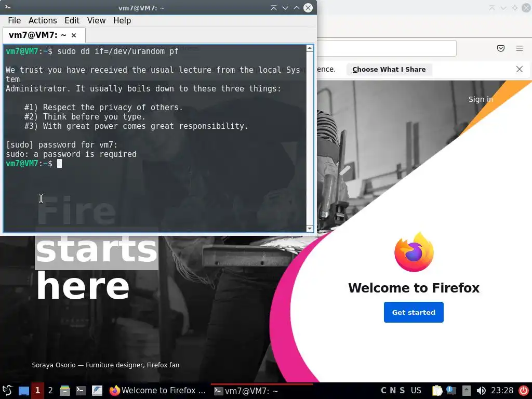This screenshot has height=399, width=532.
Task: Open Firefox hamburger application menu
Action: coord(520,48)
